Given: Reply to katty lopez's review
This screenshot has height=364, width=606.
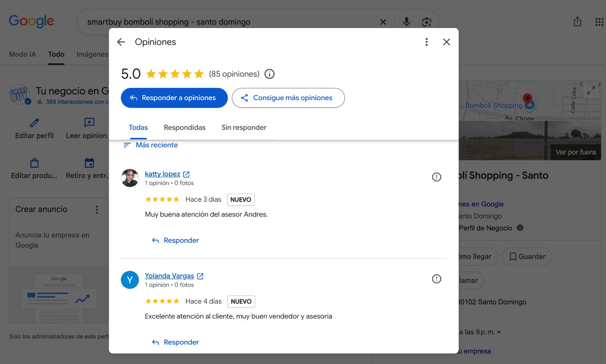Looking at the screenshot, I should tap(175, 241).
